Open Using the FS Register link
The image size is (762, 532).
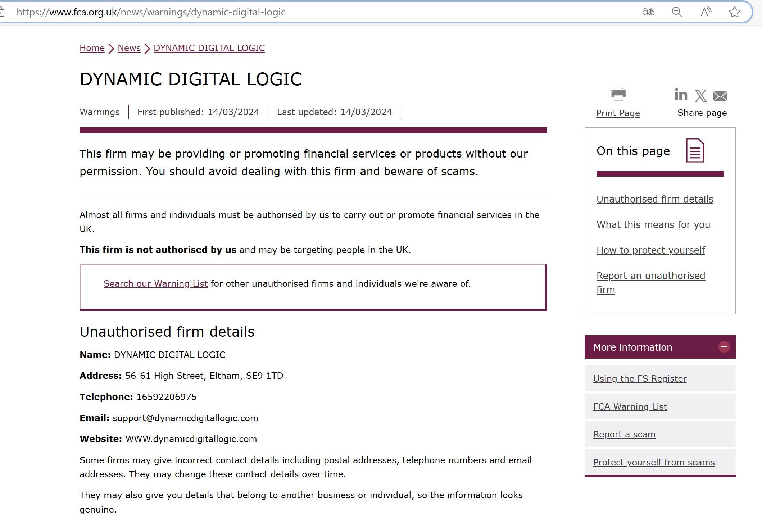(640, 378)
